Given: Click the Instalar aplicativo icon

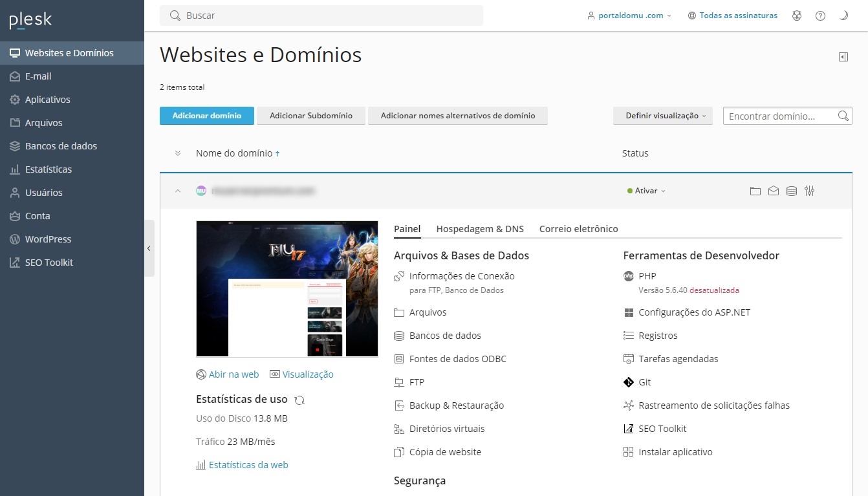Looking at the screenshot, I should click(x=628, y=452).
